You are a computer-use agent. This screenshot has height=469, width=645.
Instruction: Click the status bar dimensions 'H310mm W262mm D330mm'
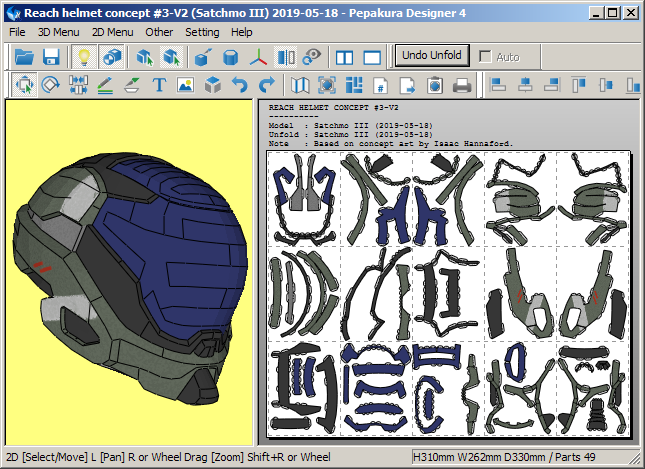pos(478,457)
